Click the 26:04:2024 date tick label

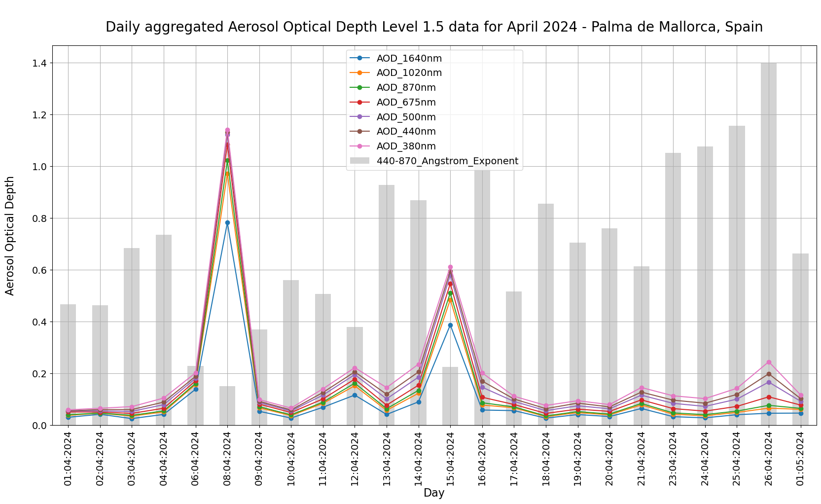tap(769, 459)
